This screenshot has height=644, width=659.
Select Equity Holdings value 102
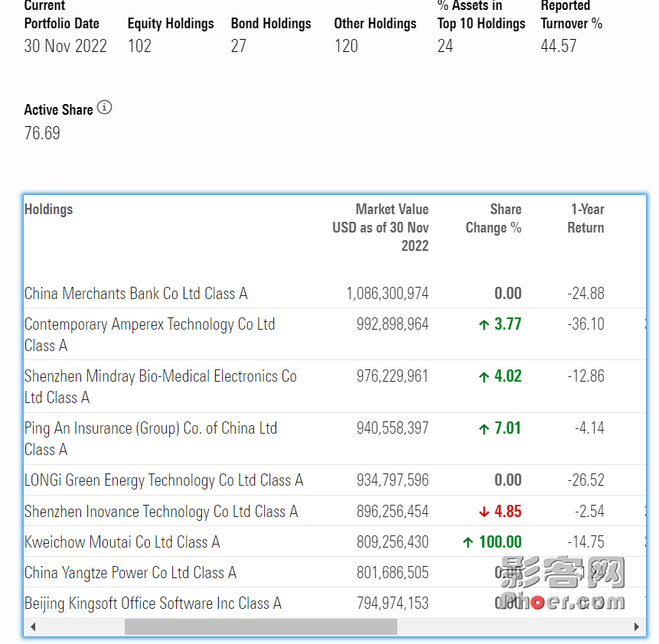tap(139, 46)
